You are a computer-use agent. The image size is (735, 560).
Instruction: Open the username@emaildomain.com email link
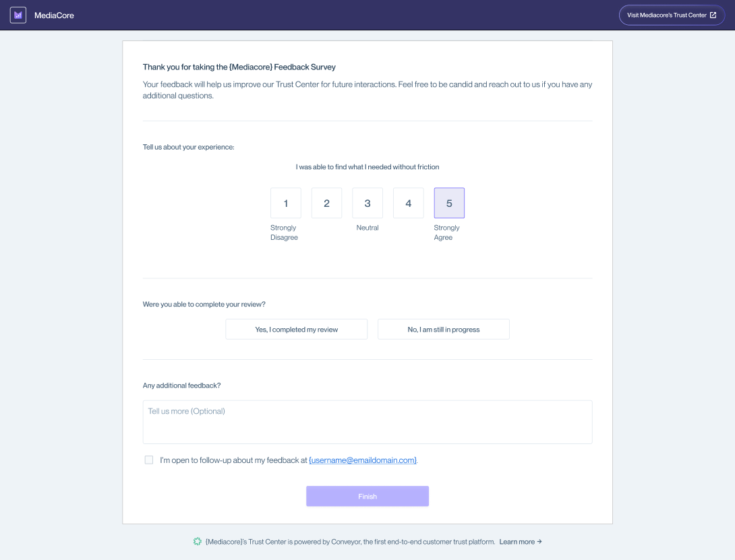click(363, 460)
